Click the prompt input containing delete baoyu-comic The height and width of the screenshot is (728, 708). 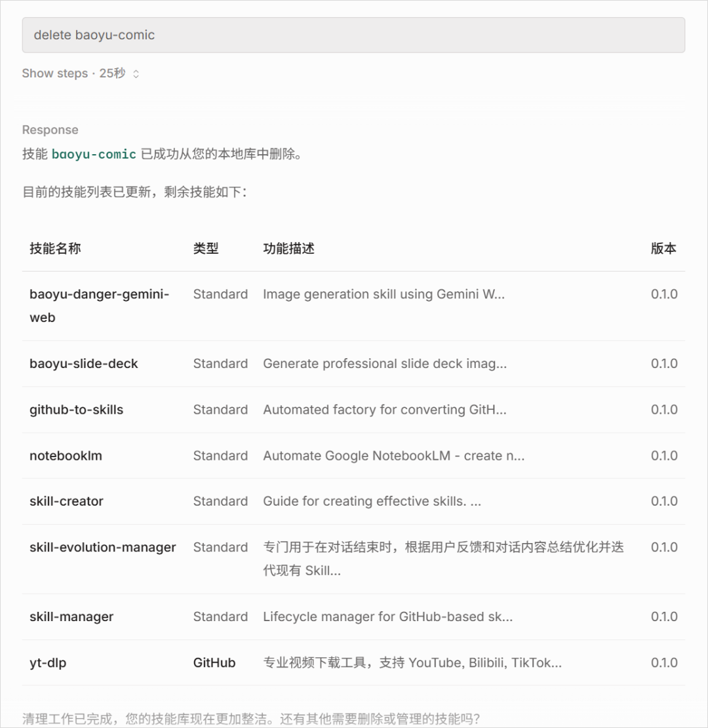tap(354, 35)
